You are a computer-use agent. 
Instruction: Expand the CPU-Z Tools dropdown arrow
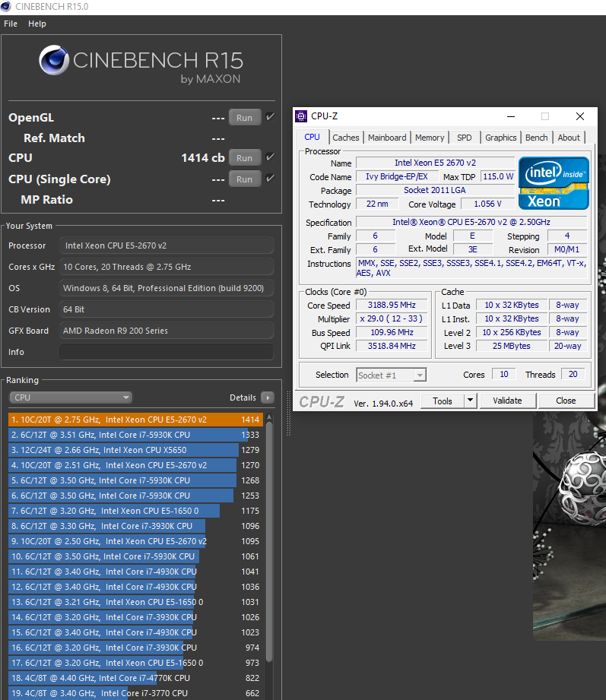pyautogui.click(x=470, y=401)
